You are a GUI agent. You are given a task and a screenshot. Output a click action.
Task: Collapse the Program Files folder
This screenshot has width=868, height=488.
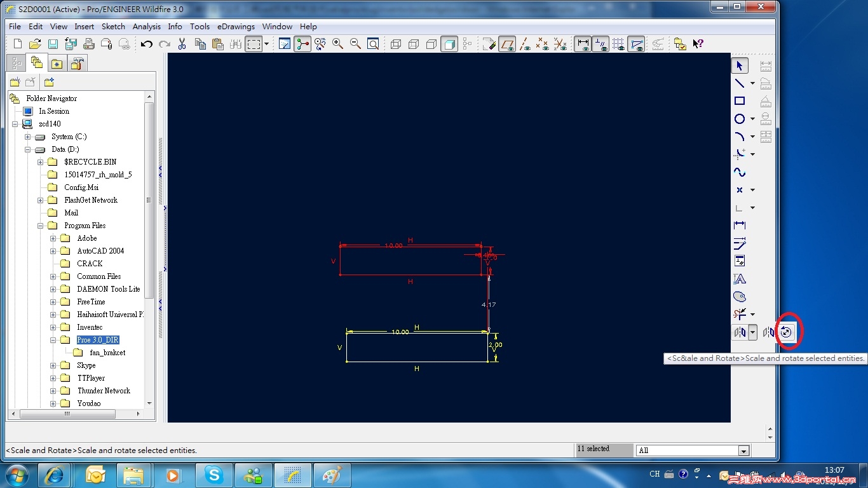[x=40, y=226]
